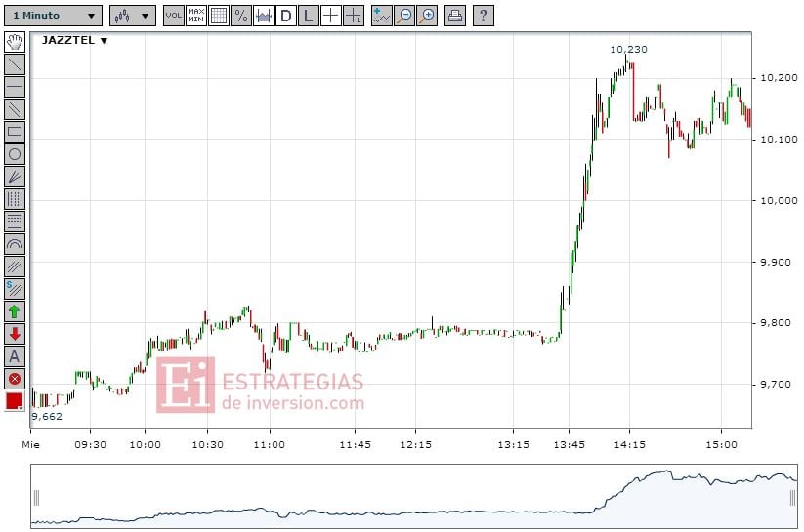Click the 10,200 price axis label
Screen dimensions: 804x532
(779, 78)
